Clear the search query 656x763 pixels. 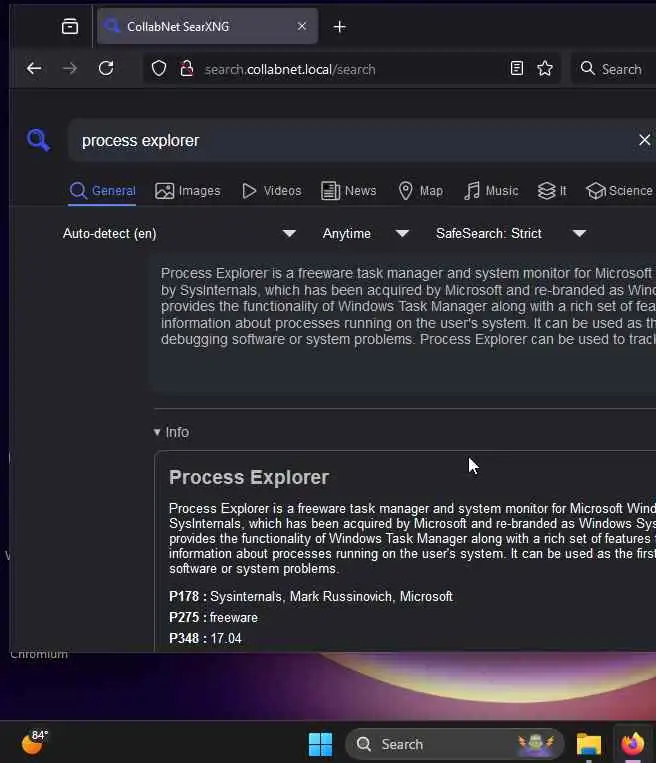(x=644, y=140)
